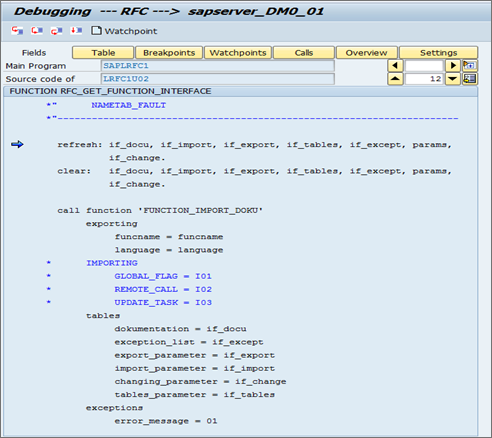Click the 'tables_parameter = if_tables' line
This screenshot has width=492, height=438.
(x=195, y=395)
